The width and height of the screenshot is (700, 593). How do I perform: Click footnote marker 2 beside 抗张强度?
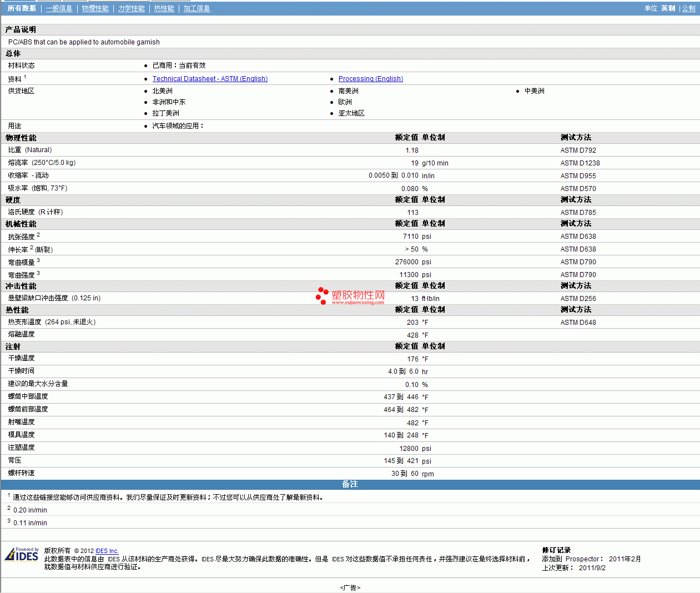pos(38,235)
